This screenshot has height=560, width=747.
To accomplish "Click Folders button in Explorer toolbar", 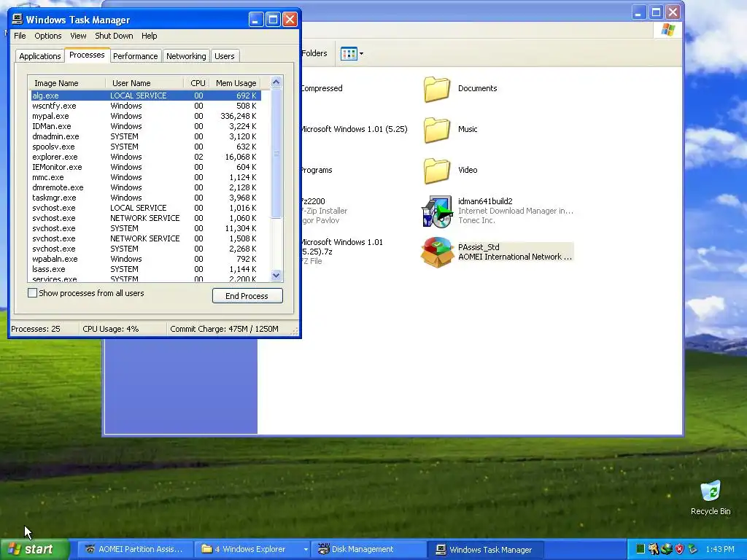I will tap(314, 53).
